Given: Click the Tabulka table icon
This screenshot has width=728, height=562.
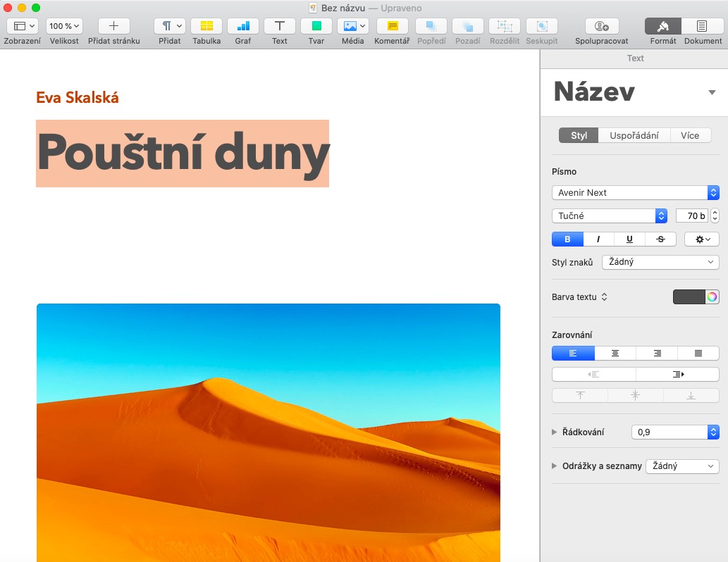Looking at the screenshot, I should pyautogui.click(x=206, y=26).
